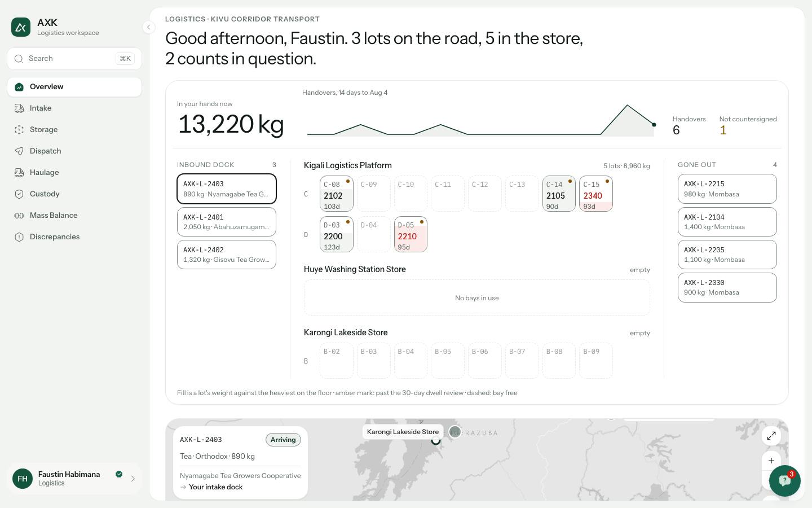
Task: Click the handovers chart end point marker
Action: [654, 125]
